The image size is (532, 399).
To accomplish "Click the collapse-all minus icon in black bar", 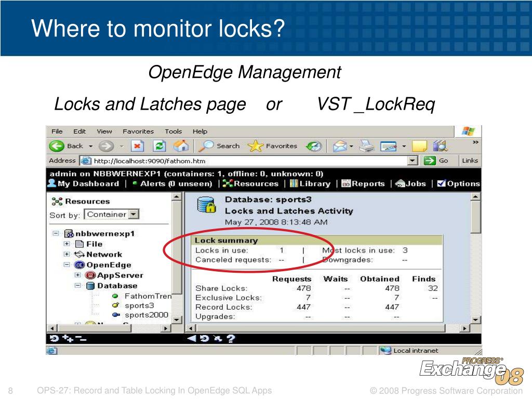I will (81, 338).
